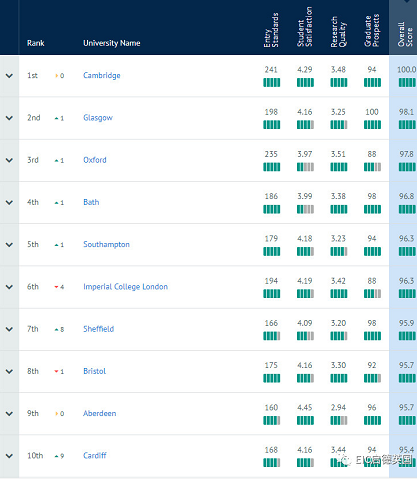417x479 pixels.
Task: Select Bath's Student Satisfaction value 3.99
Action: pos(305,196)
